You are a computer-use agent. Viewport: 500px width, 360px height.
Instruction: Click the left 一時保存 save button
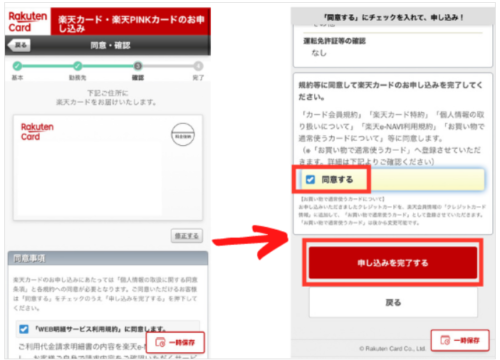tap(175, 342)
